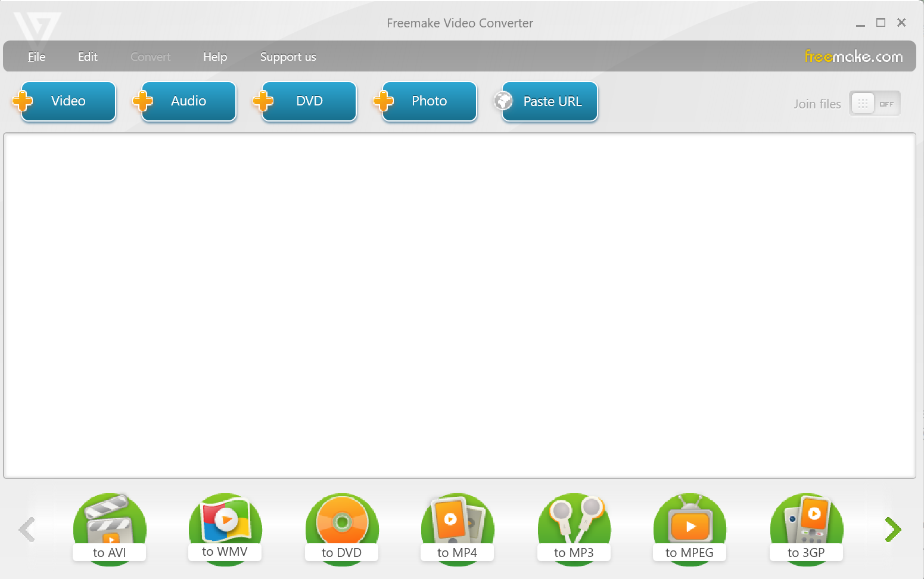924x579 pixels.
Task: Open the Paste URL input
Action: pyautogui.click(x=547, y=101)
